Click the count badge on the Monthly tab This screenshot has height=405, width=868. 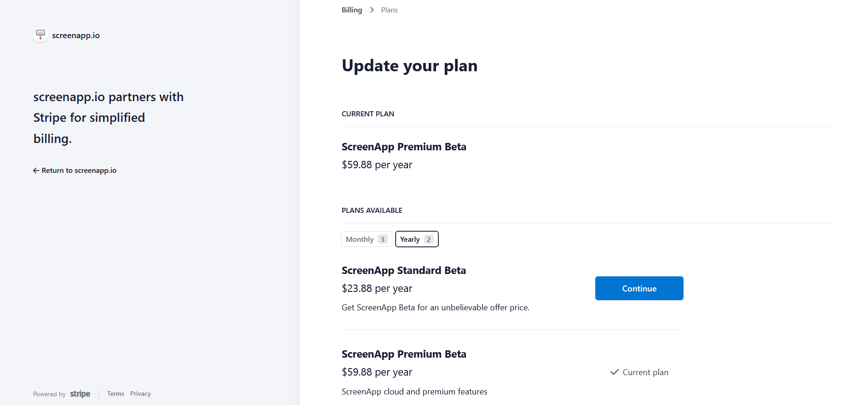tap(382, 240)
